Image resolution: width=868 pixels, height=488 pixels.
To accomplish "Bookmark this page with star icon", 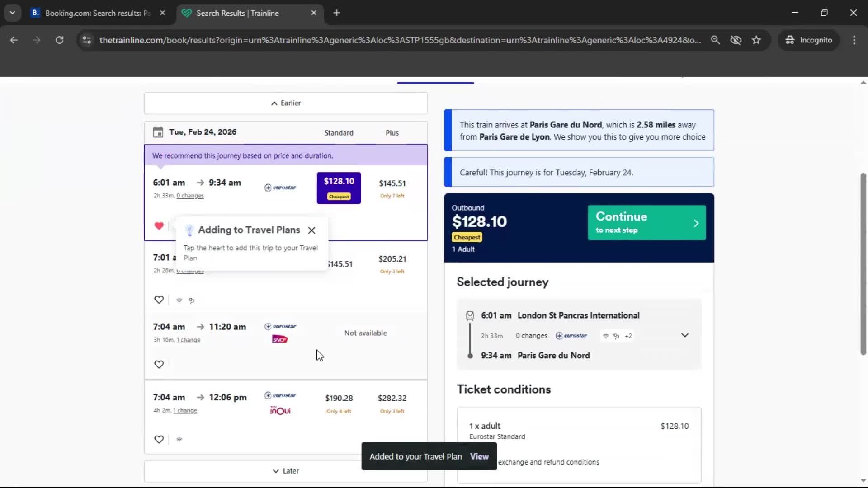I will click(756, 40).
